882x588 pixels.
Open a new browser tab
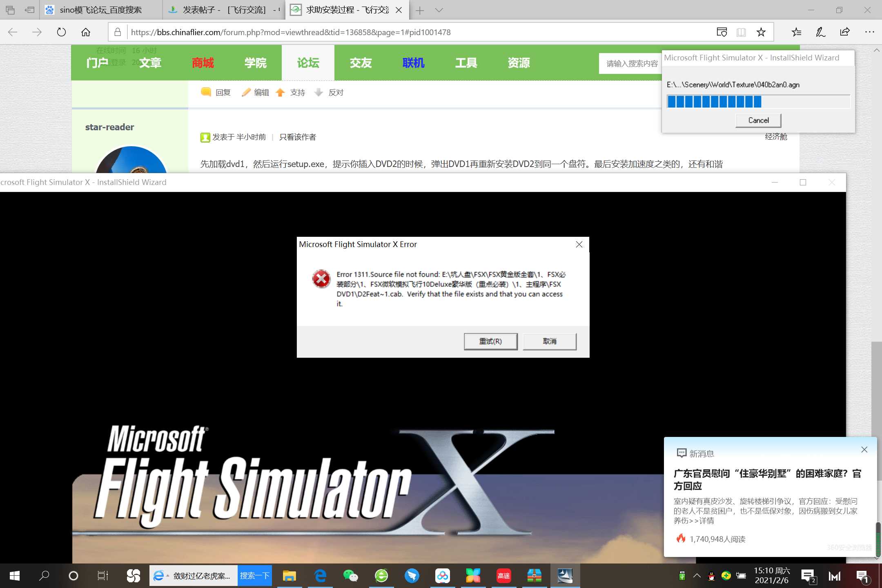coord(420,10)
